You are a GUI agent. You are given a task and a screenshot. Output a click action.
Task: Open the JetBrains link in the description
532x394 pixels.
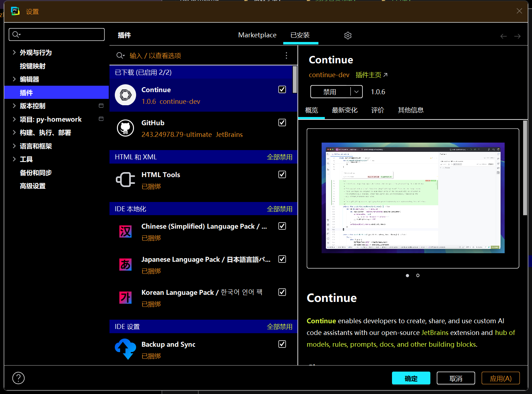(x=435, y=332)
